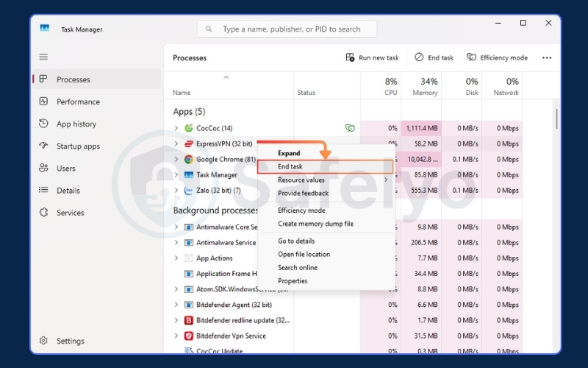Click the Performance sidebar icon
The height and width of the screenshot is (368, 588).
(43, 101)
